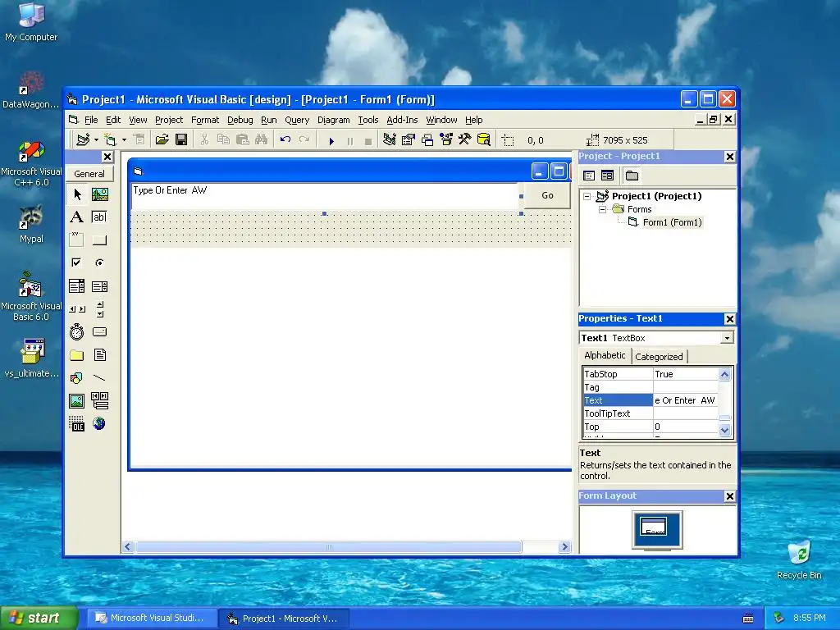The width and height of the screenshot is (840, 630).
Task: Click the Form1 thumbnail in Form Layout
Action: click(654, 526)
